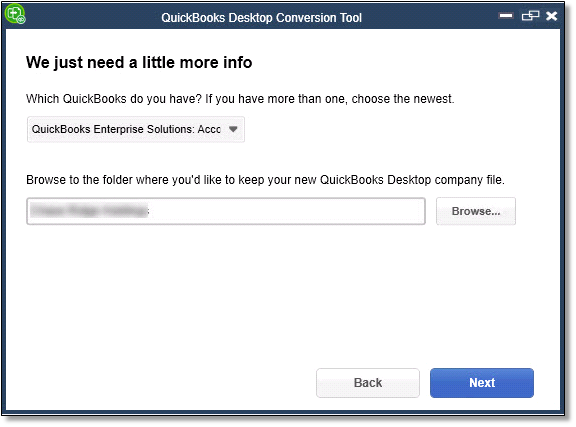Viewport: 576px width, 427px height.
Task: Restore down the Conversion Tool window
Action: coord(530,15)
